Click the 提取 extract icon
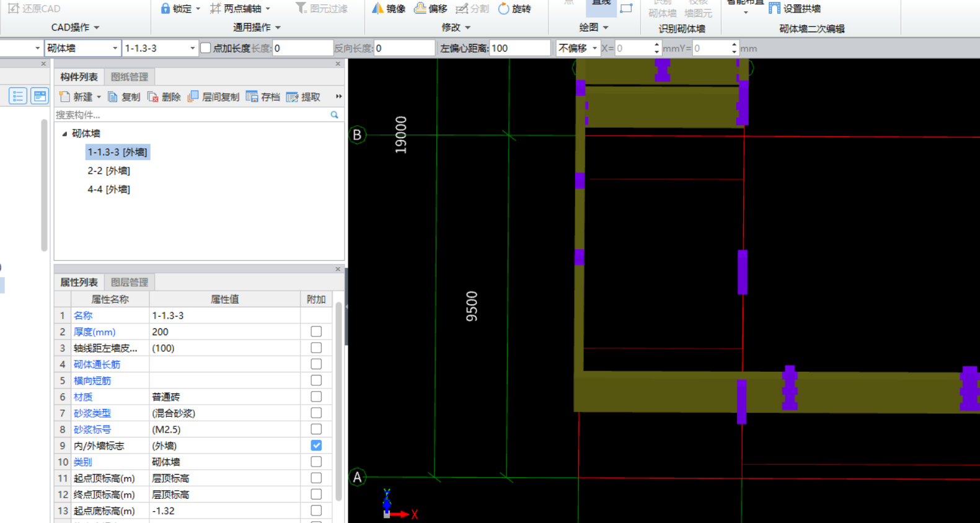The width and height of the screenshot is (980, 523). pos(292,97)
